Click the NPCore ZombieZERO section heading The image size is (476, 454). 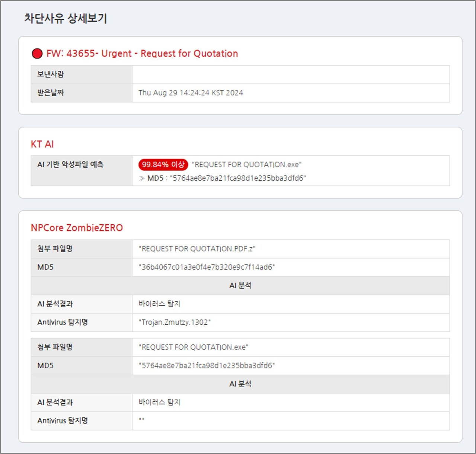pos(77,228)
